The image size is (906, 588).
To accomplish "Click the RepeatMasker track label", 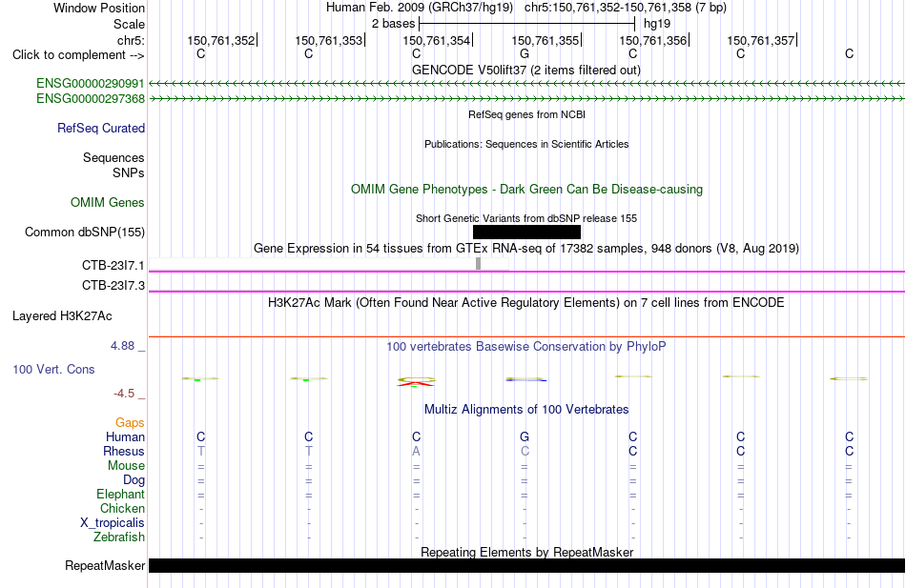I will 105,565.
